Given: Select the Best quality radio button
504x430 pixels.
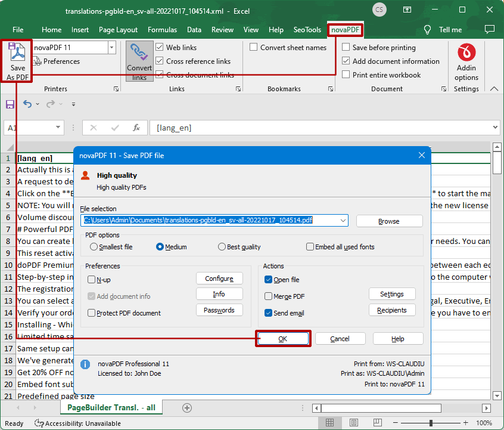Looking at the screenshot, I should pyautogui.click(x=222, y=247).
